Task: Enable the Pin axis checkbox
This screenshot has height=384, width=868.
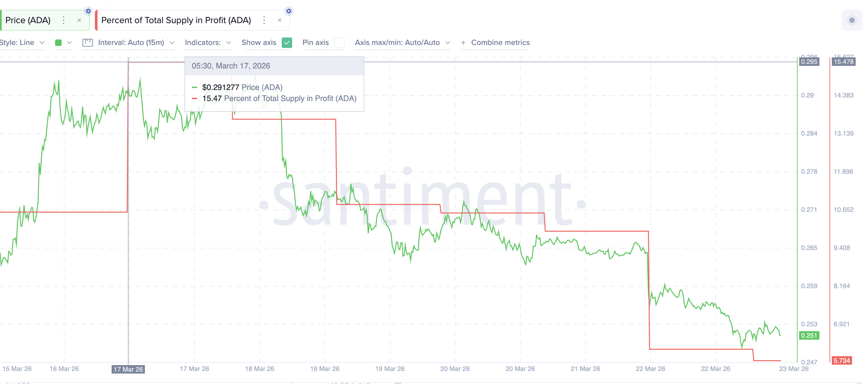Action: point(340,43)
